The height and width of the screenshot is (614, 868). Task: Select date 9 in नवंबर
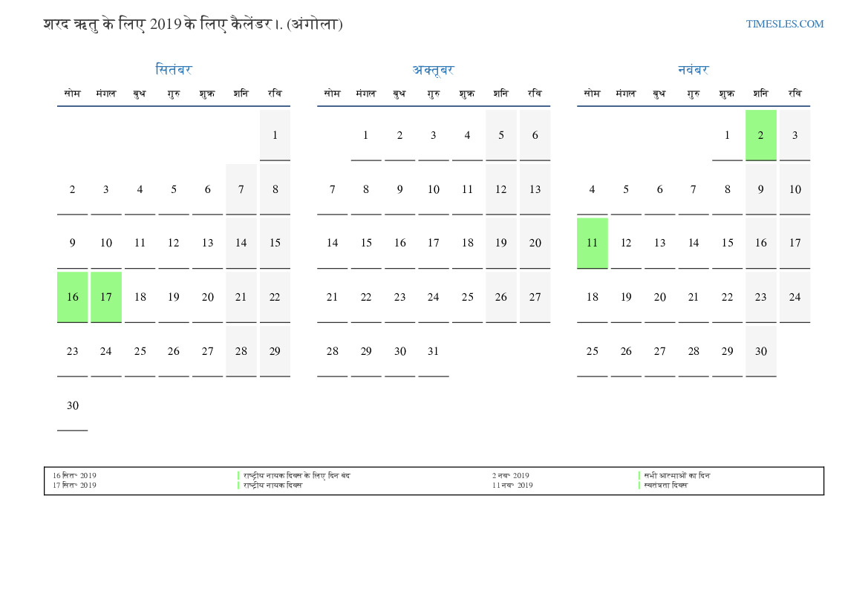coord(760,189)
